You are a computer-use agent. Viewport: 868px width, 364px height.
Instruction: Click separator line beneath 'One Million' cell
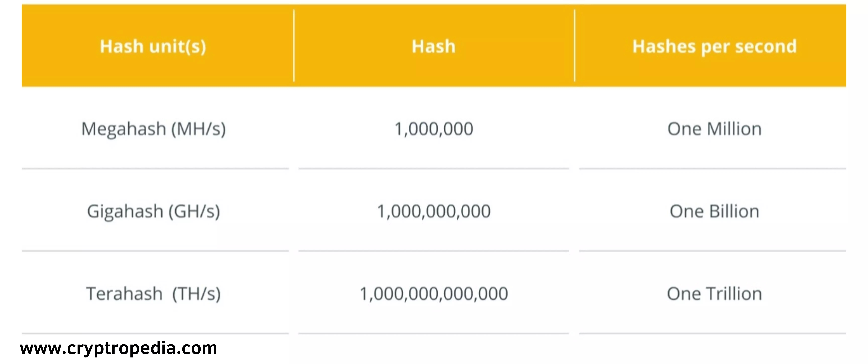[x=713, y=168]
